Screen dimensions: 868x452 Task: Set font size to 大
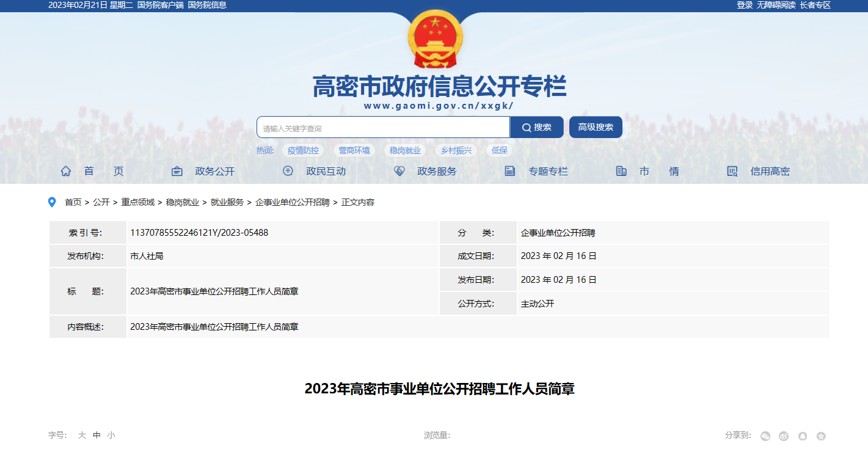[82, 436]
